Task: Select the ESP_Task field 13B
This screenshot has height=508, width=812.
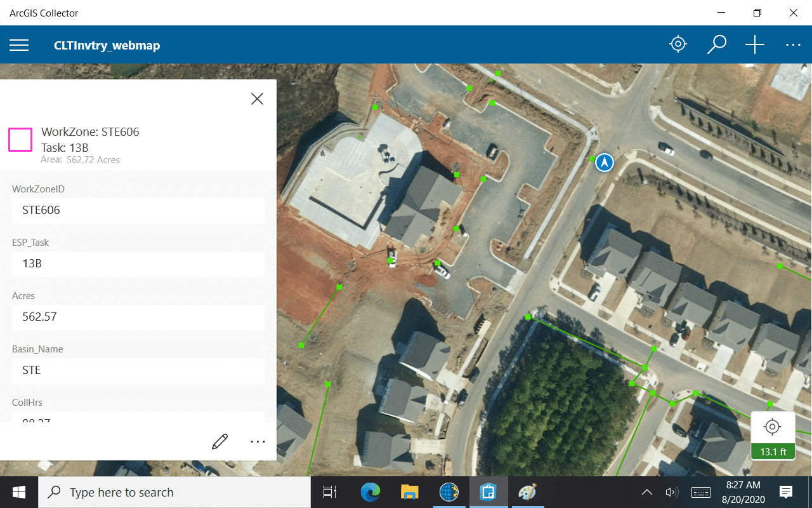Action: (x=138, y=264)
